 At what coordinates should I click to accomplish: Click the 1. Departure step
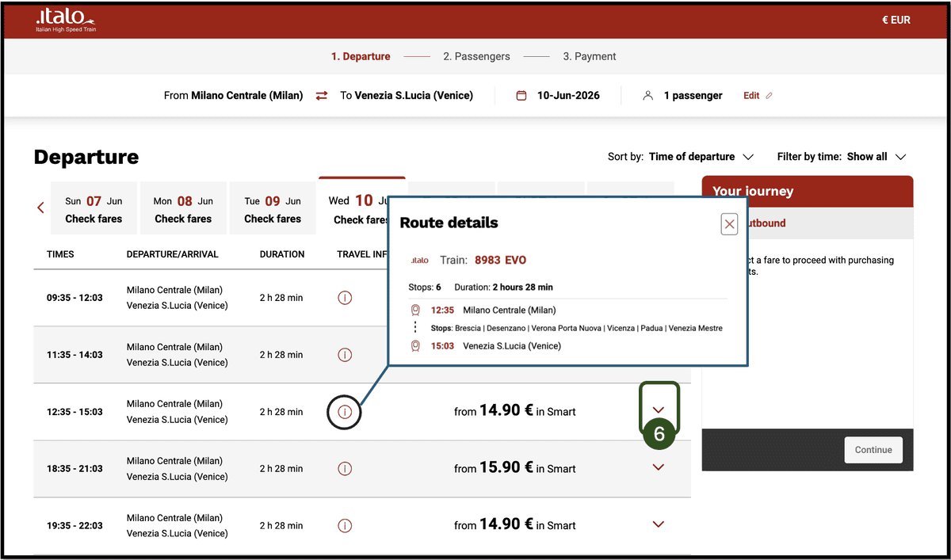coord(361,56)
